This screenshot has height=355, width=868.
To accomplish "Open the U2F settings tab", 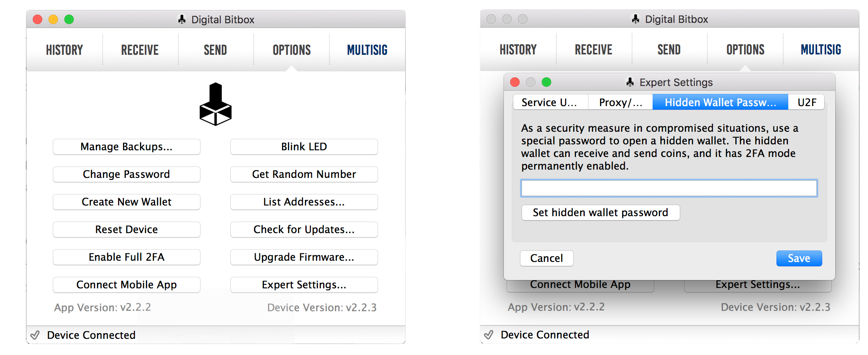I will [806, 102].
